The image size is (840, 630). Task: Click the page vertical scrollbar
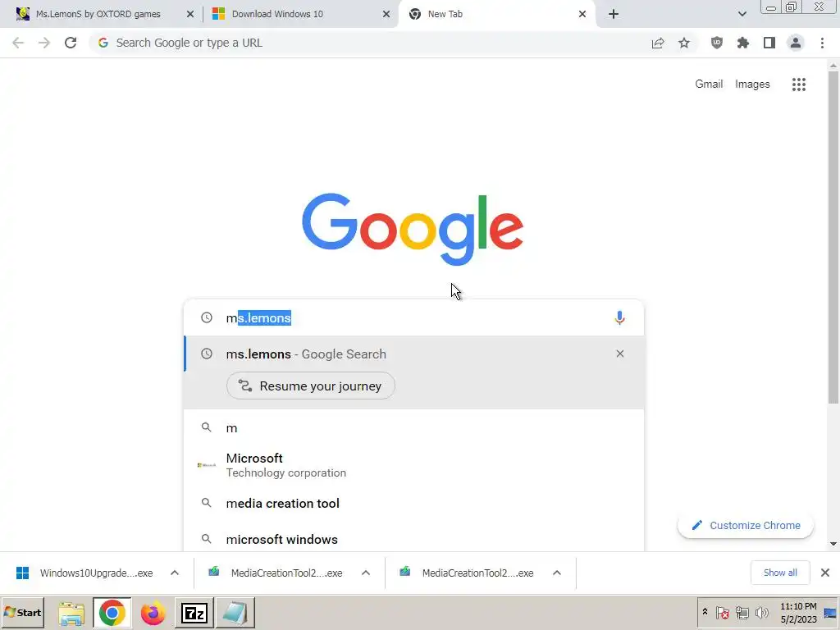coord(833,235)
